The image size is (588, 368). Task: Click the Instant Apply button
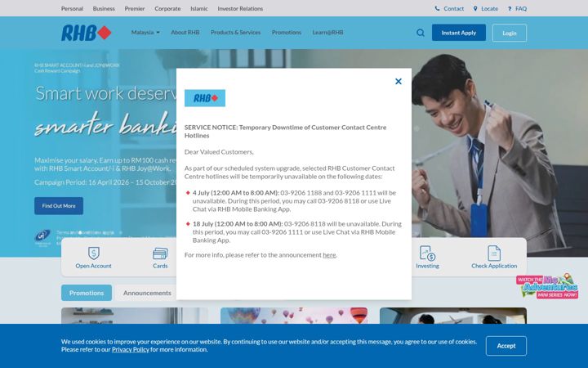point(459,33)
